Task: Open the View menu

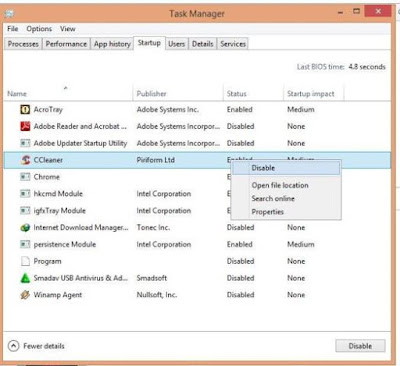Action: (68, 29)
